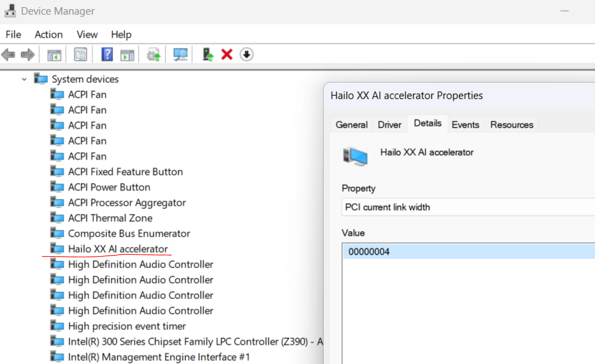Viewport: 595px width, 364px height.
Task: Select Hailo XX AI accelerator in tree
Action: (118, 249)
